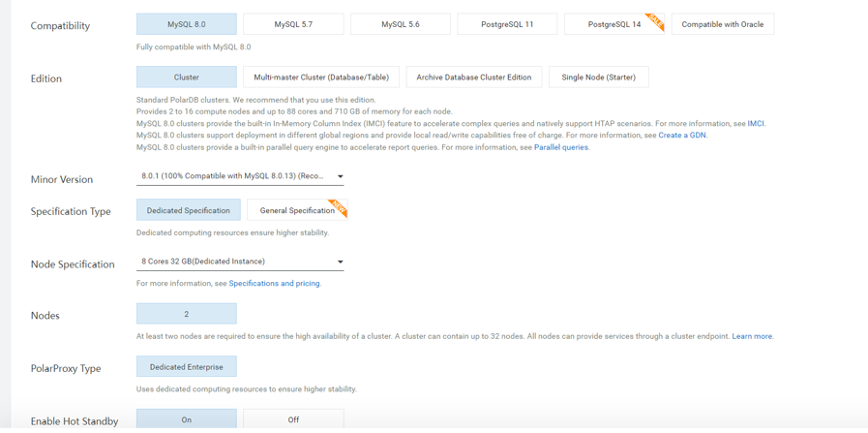Follow the Parallel queries link
Screen dimensions: 868x433
pyautogui.click(x=561, y=147)
